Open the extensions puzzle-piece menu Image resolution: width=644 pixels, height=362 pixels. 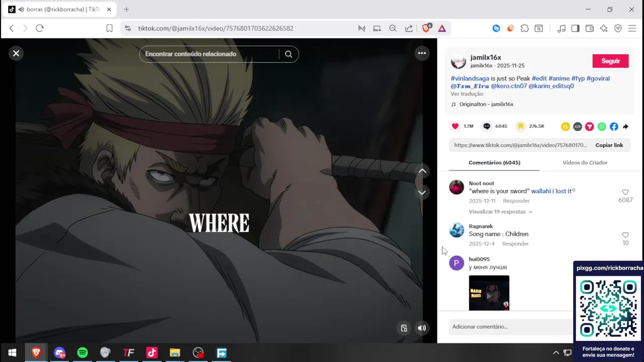525,29
